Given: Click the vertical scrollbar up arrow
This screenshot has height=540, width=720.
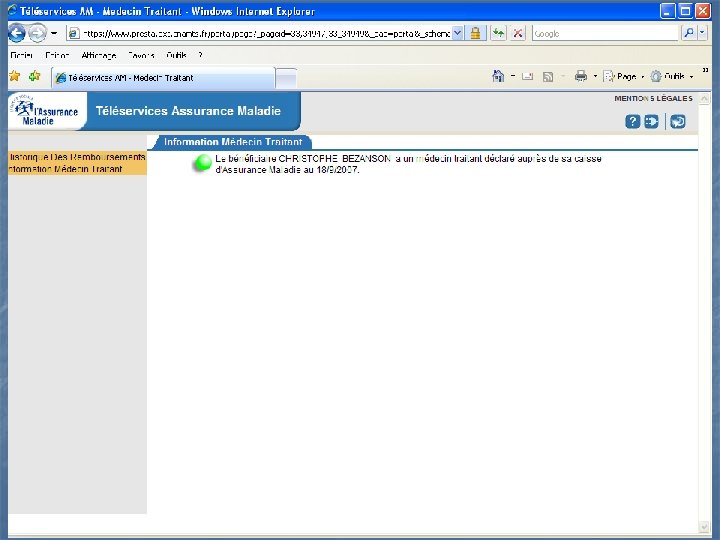Looking at the screenshot, I should [704, 98].
